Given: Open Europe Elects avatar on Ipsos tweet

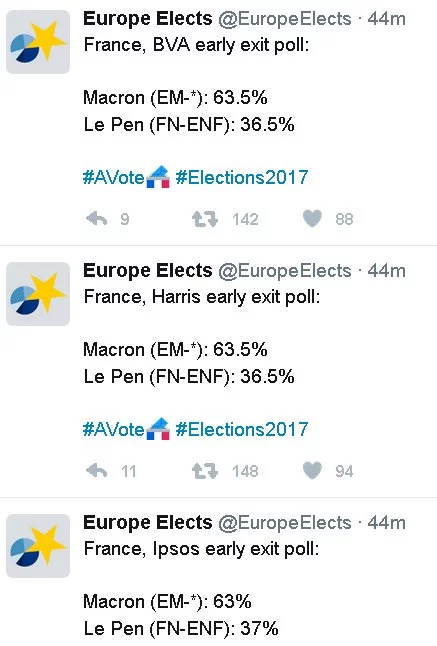Looking at the screenshot, I should (x=38, y=545).
